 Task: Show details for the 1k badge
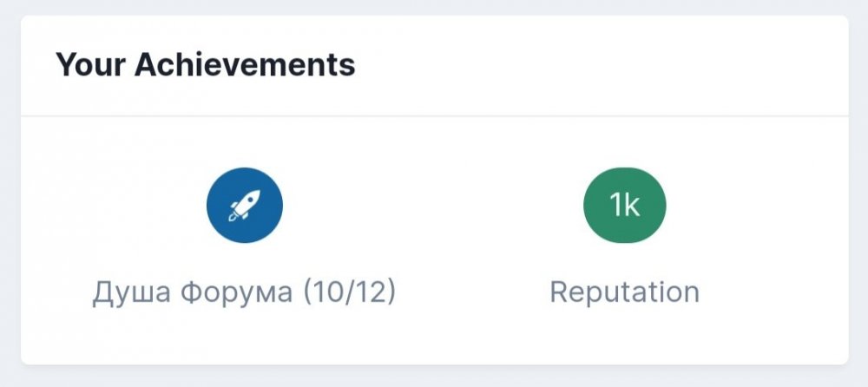coord(624,206)
